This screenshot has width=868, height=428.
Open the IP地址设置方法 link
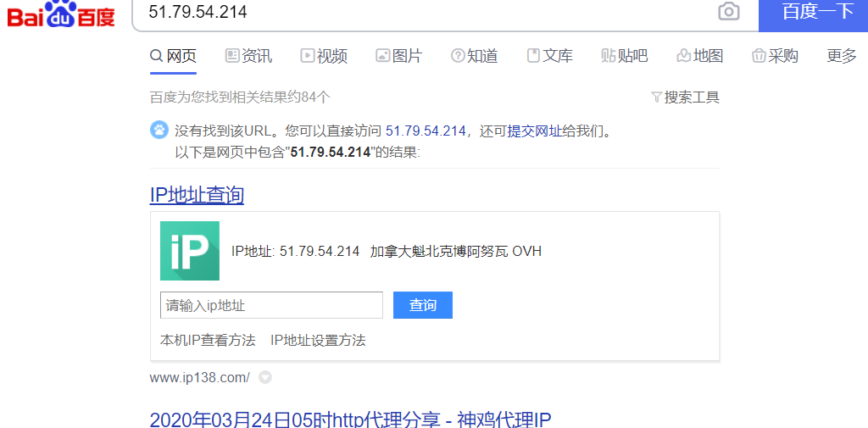click(318, 340)
